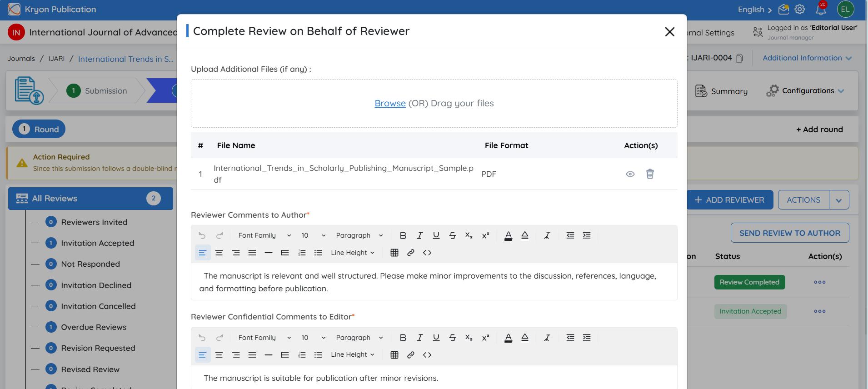868x389 pixels.
Task: Click Superscript in Confidential Comments toolbar
Action: click(485, 338)
